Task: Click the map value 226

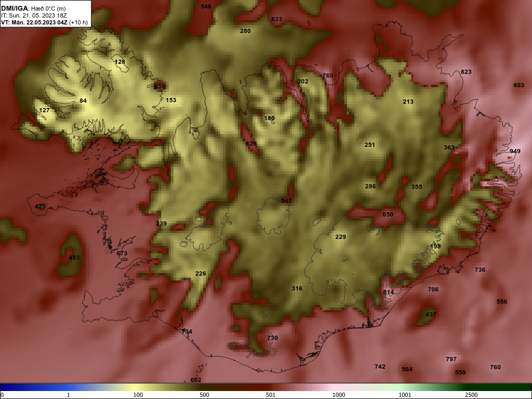Action: pyautogui.click(x=201, y=273)
